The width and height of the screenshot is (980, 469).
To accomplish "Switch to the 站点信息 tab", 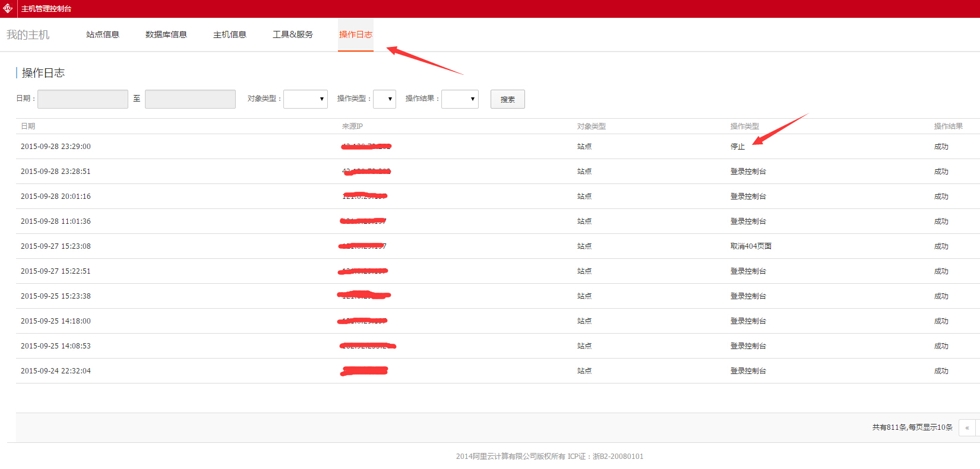I will tap(102, 34).
